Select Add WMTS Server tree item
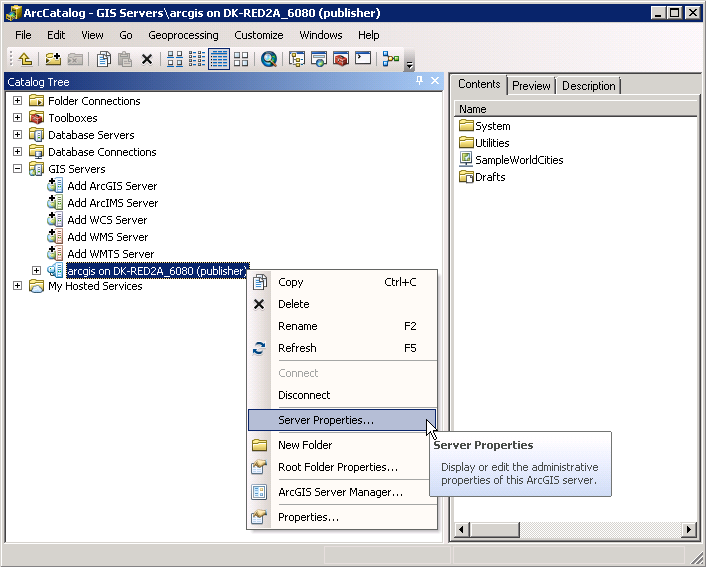 (x=111, y=254)
